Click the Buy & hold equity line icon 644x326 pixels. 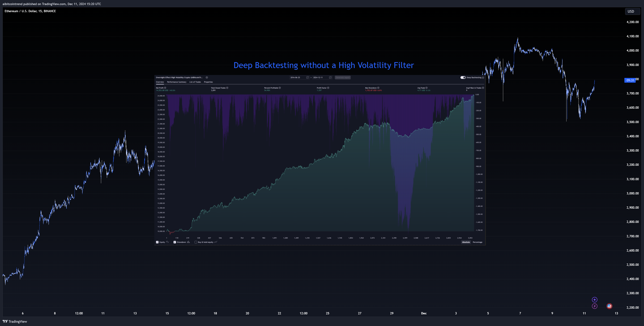[216, 242]
